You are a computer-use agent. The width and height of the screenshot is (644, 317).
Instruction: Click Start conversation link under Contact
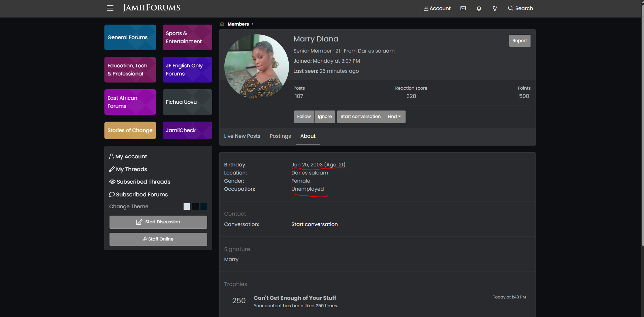315,224
